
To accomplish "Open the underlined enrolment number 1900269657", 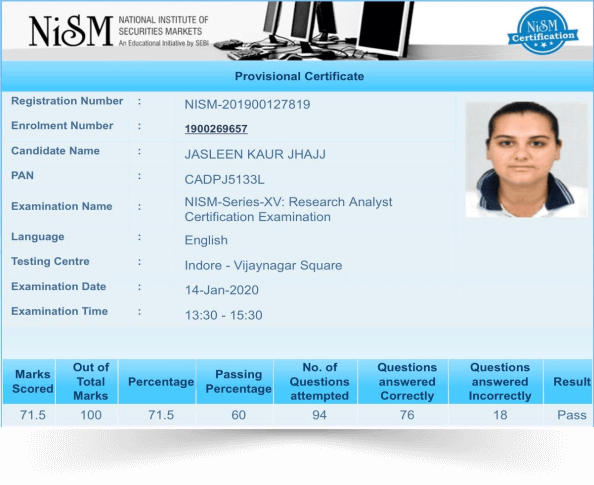I will tap(216, 129).
